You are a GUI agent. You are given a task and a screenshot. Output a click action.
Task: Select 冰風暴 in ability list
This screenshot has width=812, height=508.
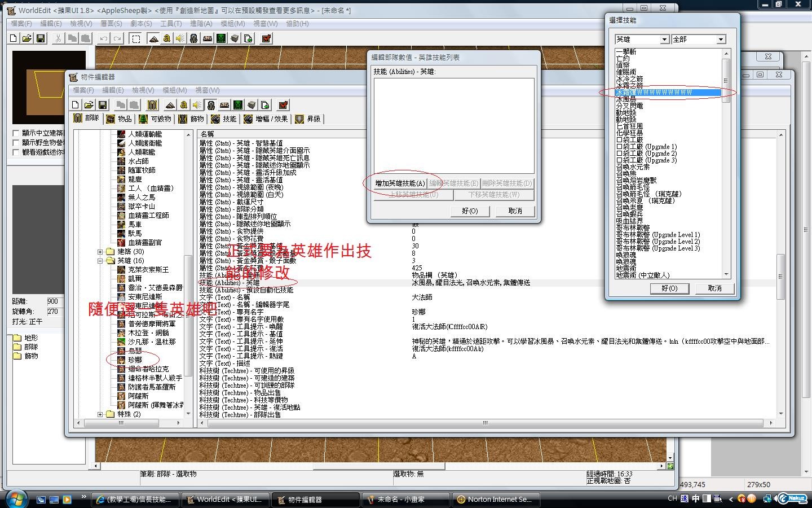pyautogui.click(x=626, y=99)
